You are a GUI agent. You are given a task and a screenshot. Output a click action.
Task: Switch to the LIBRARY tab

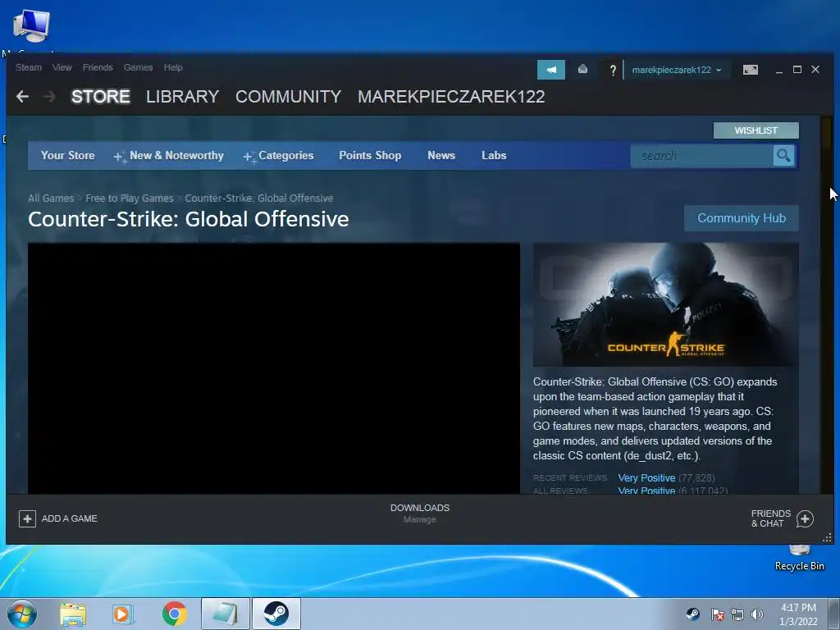(183, 97)
